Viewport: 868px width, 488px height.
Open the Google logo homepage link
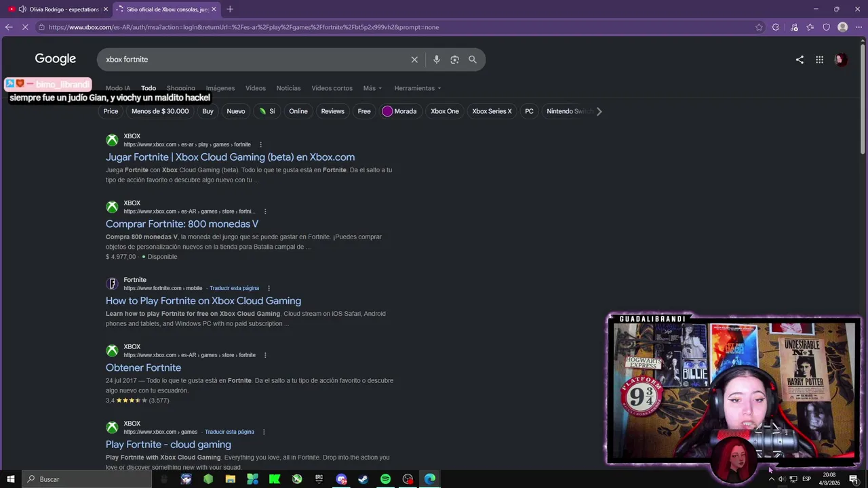(x=56, y=59)
